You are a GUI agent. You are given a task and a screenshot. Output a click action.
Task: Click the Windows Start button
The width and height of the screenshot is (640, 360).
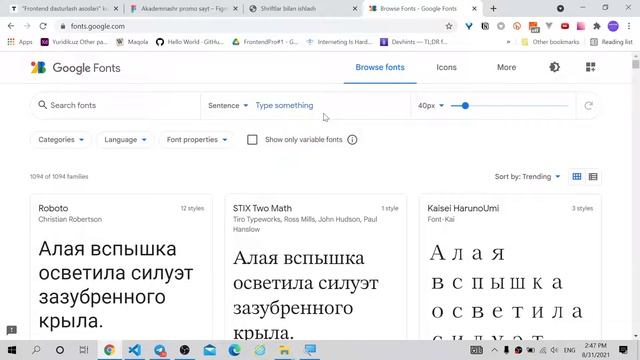pyautogui.click(x=12, y=350)
